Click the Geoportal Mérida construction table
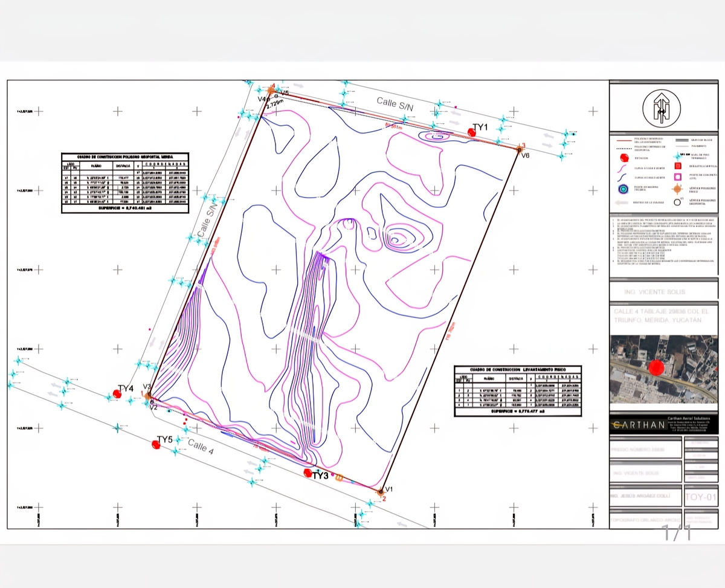 click(125, 183)
